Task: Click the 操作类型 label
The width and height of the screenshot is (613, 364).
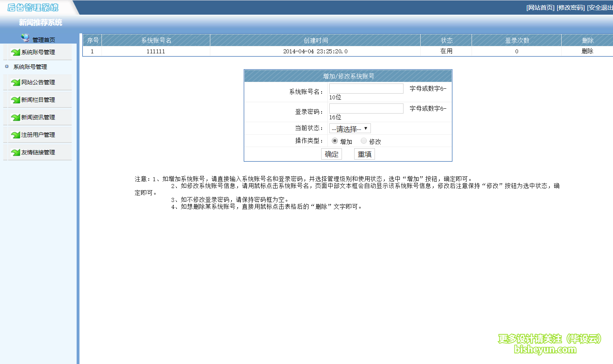Action: pos(309,140)
